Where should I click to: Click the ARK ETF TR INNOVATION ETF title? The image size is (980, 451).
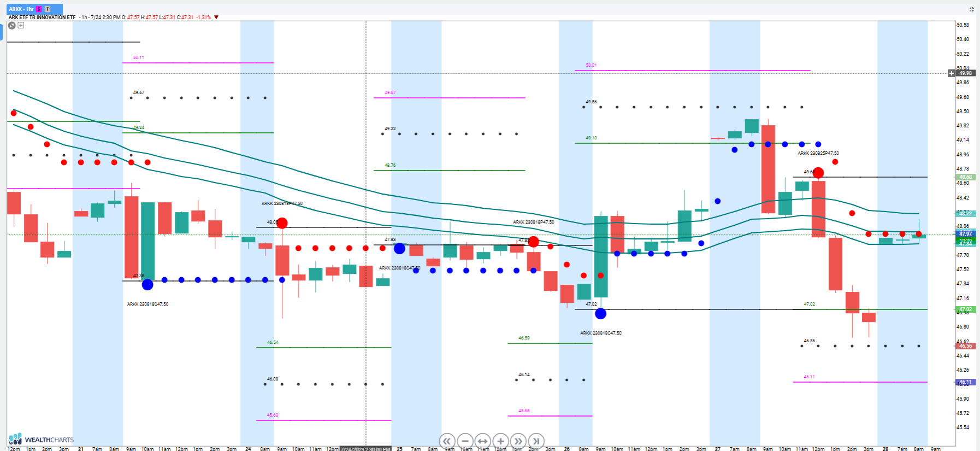pyautogui.click(x=42, y=17)
